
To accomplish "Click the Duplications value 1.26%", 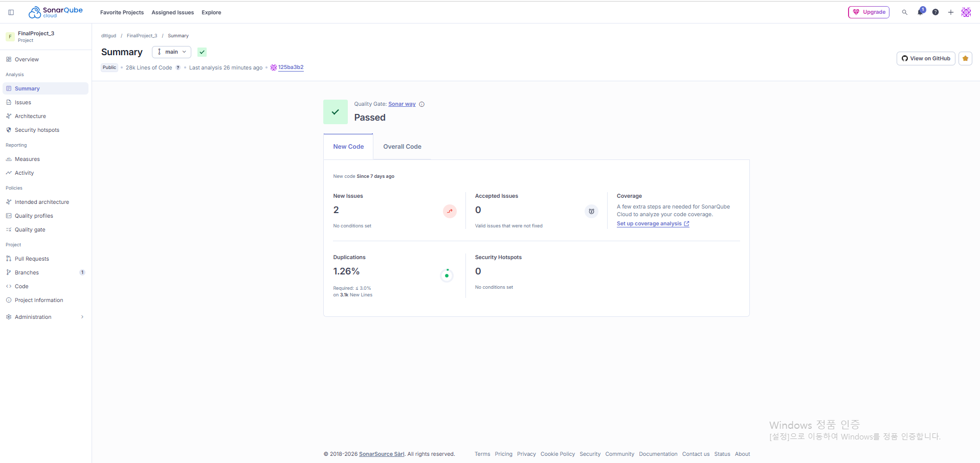I will click(346, 271).
